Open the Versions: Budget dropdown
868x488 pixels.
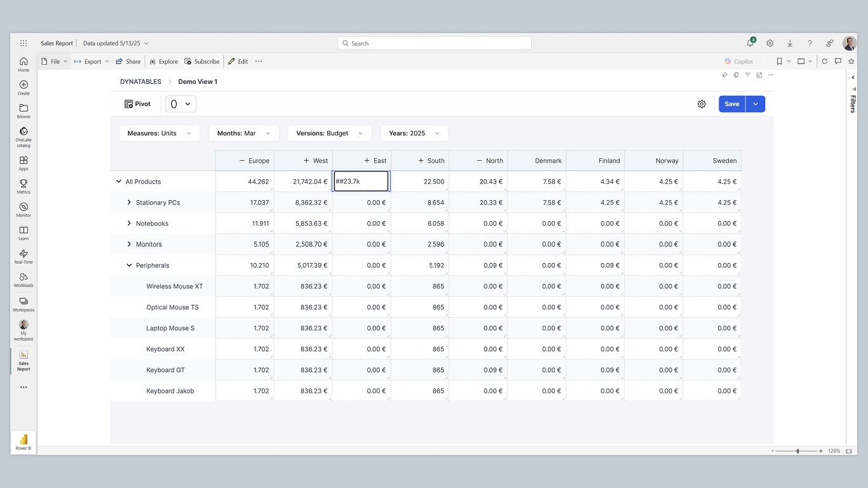[x=329, y=133]
